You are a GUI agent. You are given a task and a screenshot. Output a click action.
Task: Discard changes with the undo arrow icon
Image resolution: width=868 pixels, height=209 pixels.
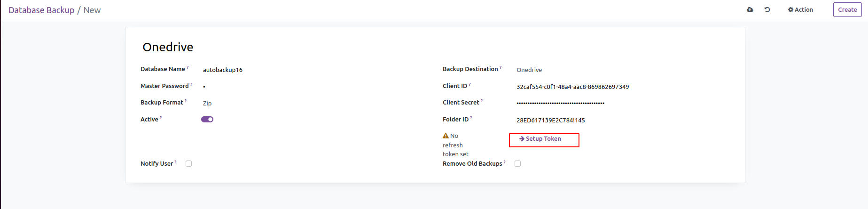(767, 9)
